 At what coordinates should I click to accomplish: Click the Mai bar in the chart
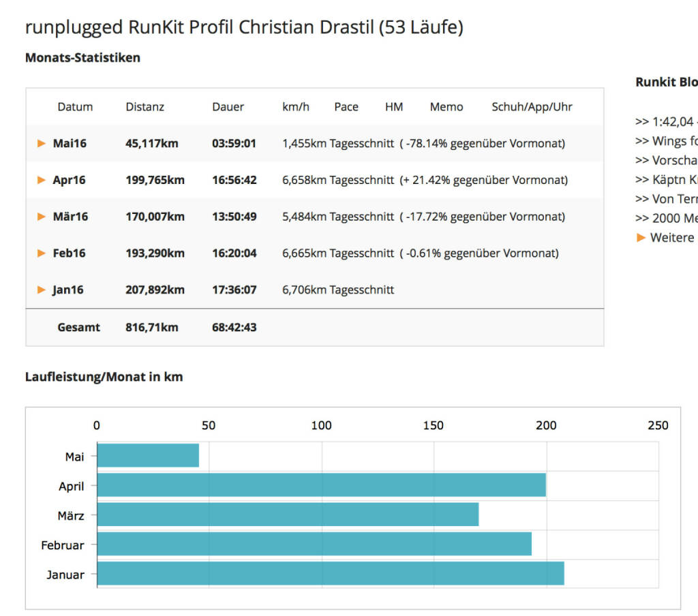pyautogui.click(x=148, y=455)
